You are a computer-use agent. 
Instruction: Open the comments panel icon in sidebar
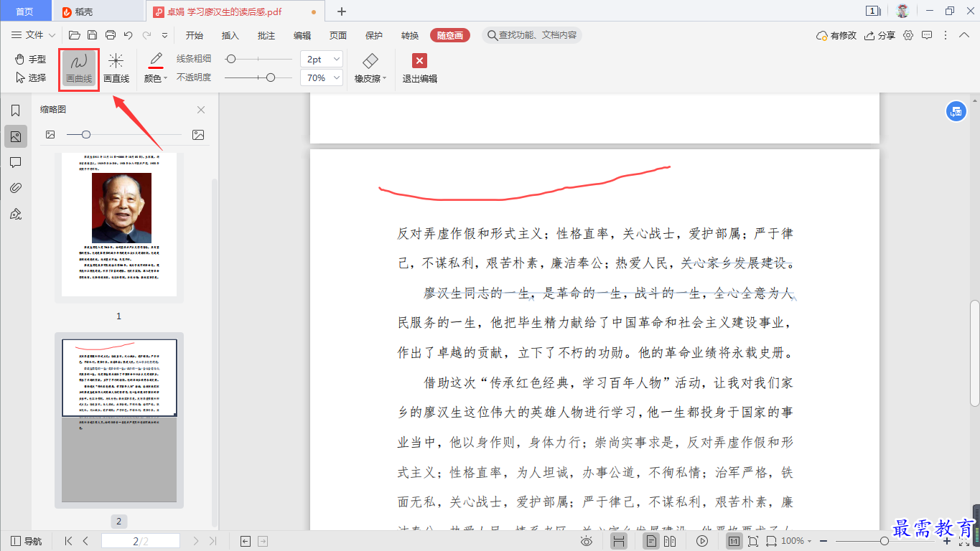(15, 162)
